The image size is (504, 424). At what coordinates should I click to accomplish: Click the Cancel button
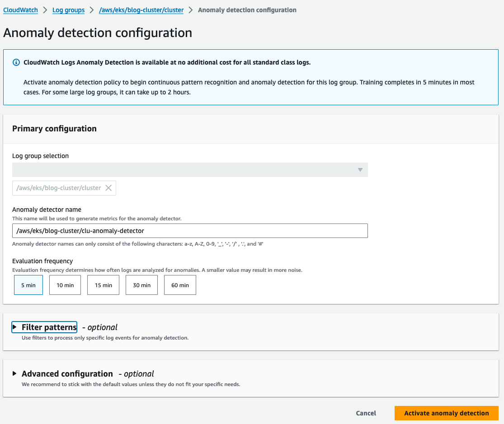point(366,413)
